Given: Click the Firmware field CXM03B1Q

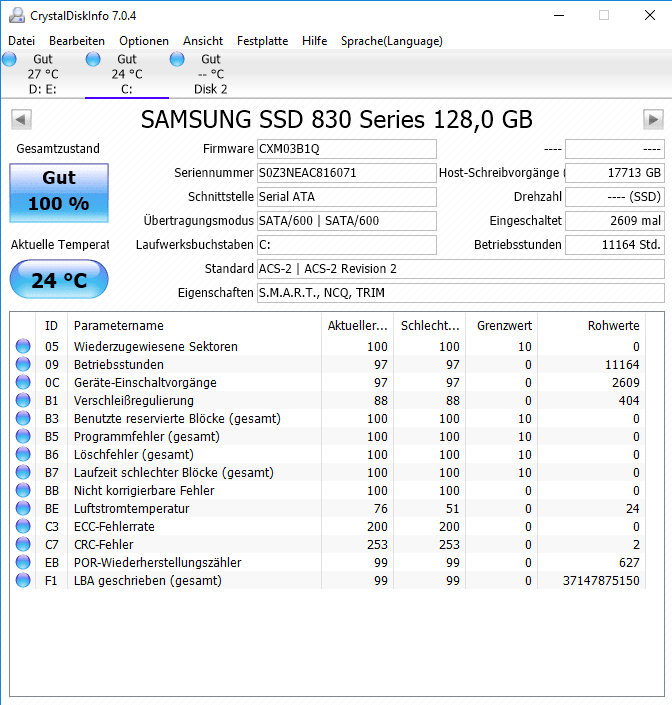Looking at the screenshot, I should click(347, 149).
